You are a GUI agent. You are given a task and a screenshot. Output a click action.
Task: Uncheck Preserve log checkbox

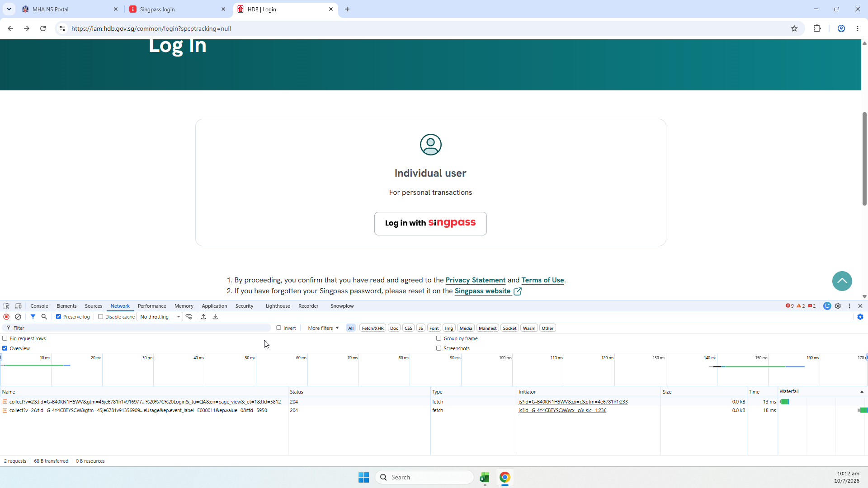click(x=58, y=317)
